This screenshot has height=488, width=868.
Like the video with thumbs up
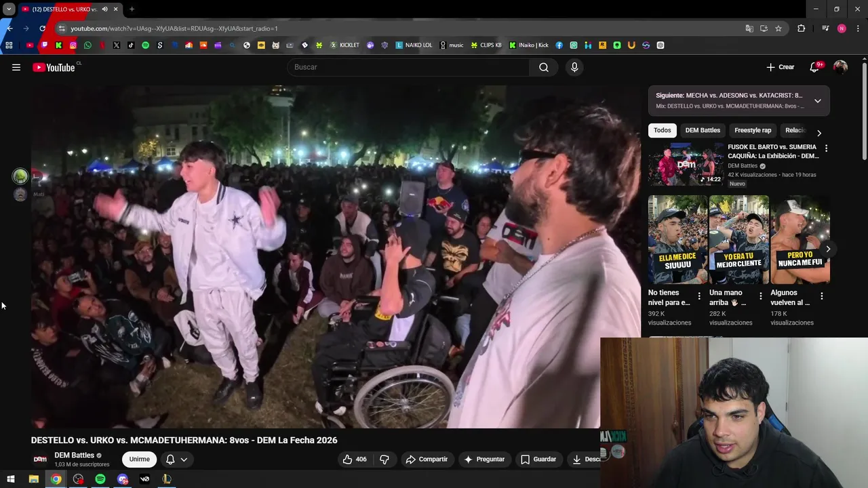[355, 459]
